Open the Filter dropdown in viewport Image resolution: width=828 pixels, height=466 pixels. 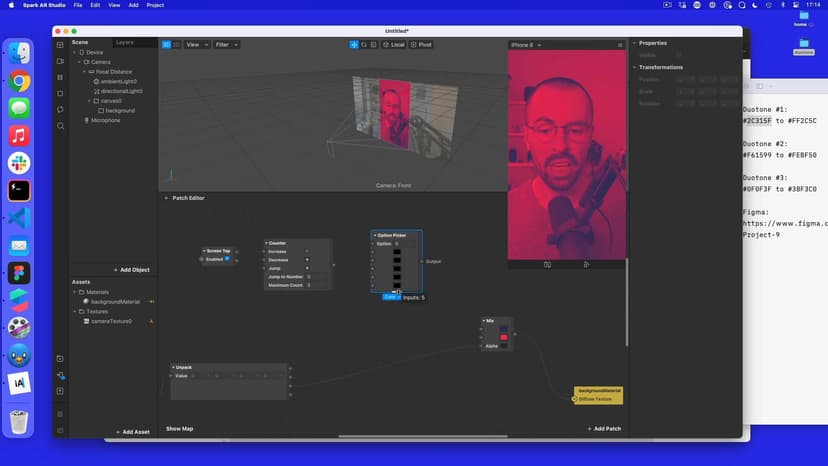(x=227, y=45)
